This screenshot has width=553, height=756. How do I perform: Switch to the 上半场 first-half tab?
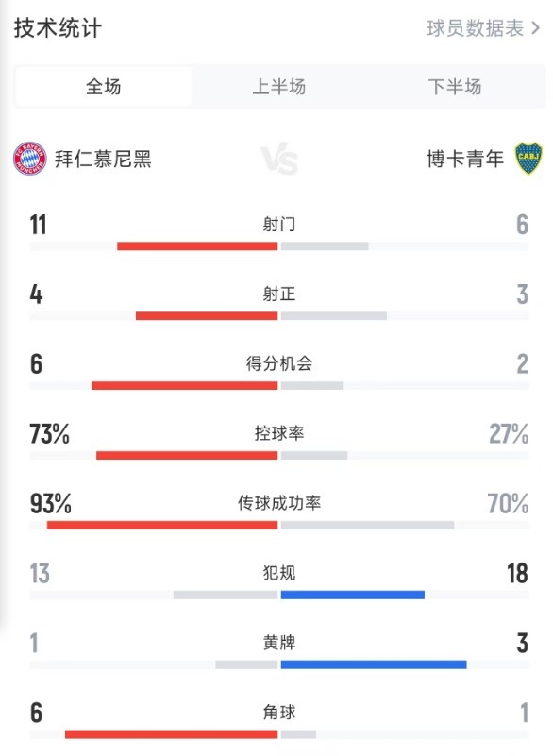(276, 86)
